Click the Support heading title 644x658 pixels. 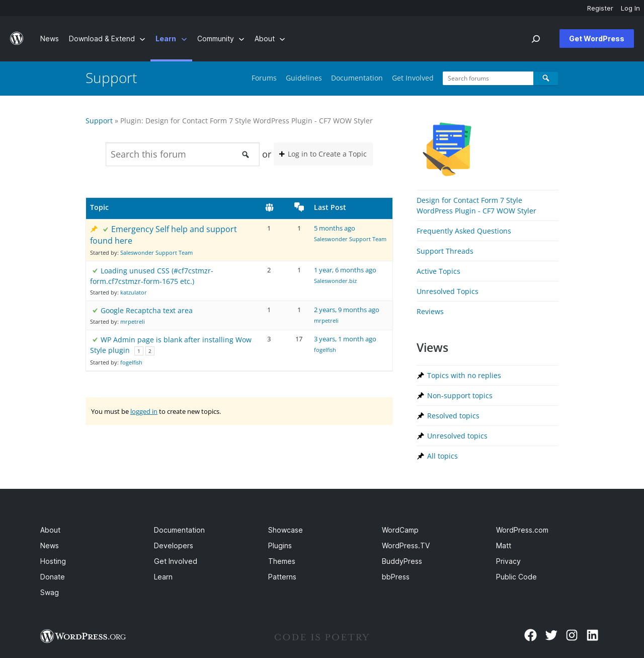(x=111, y=78)
